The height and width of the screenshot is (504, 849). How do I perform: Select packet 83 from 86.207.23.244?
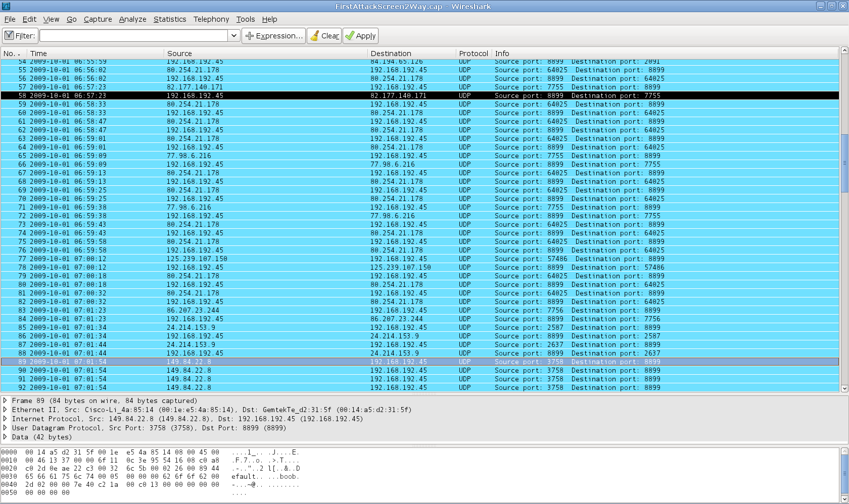click(x=419, y=310)
